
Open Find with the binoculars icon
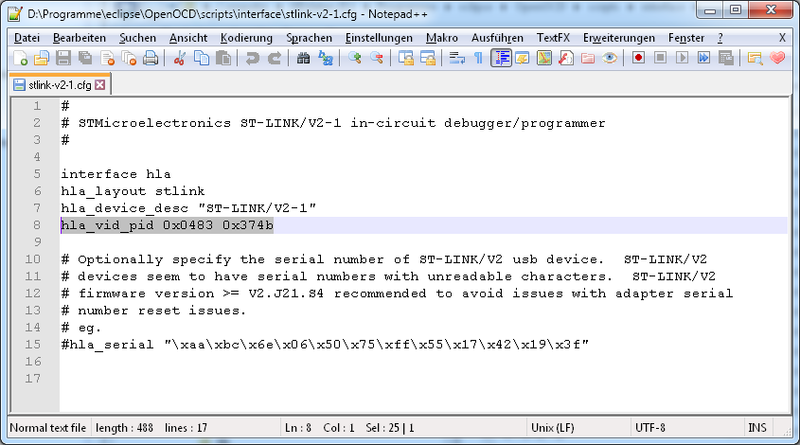[303, 58]
